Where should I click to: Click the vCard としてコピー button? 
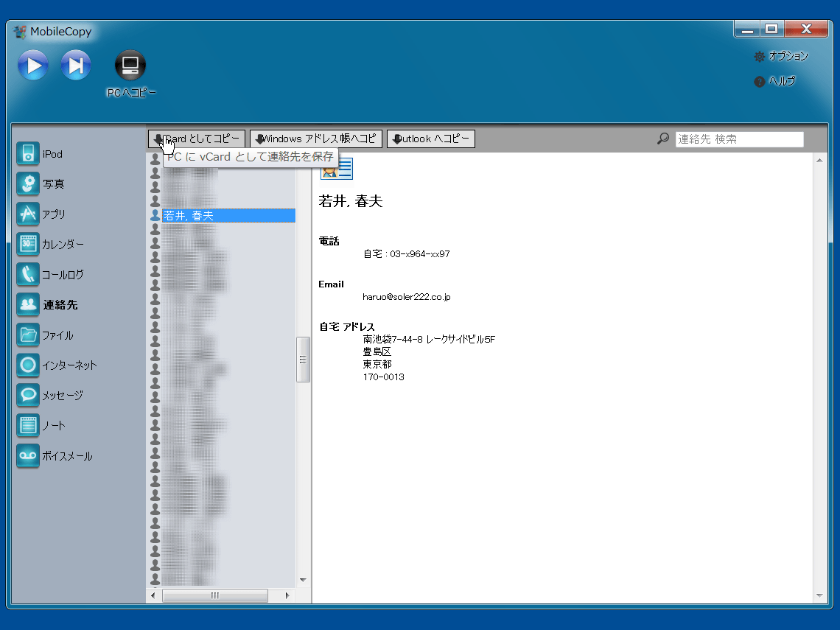197,139
